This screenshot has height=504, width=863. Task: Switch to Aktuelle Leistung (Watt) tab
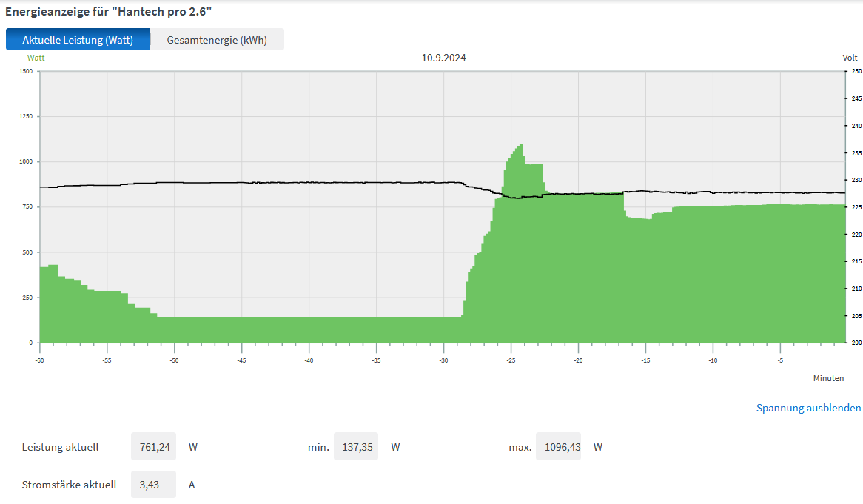78,40
